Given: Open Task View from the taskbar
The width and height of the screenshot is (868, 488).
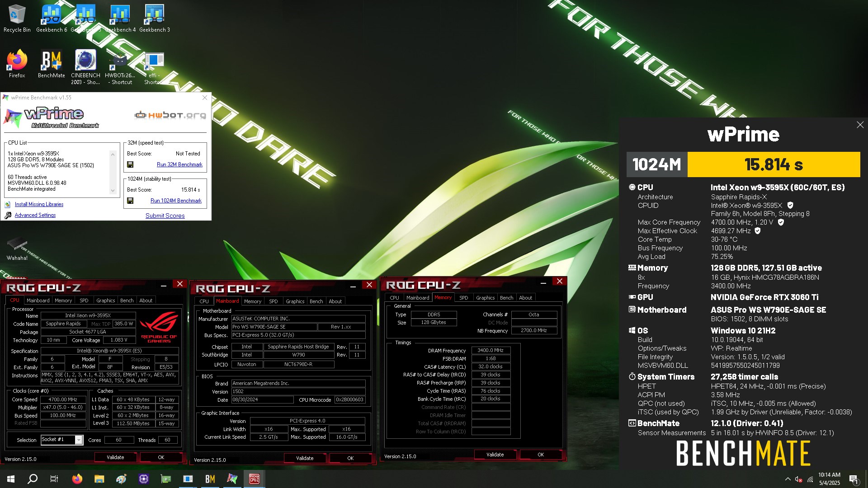Looking at the screenshot, I should [54, 479].
